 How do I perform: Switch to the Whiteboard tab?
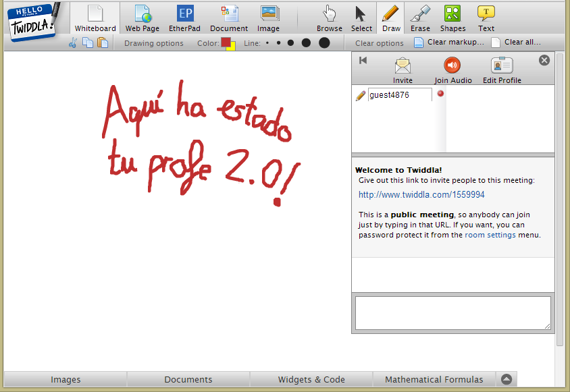[95, 18]
